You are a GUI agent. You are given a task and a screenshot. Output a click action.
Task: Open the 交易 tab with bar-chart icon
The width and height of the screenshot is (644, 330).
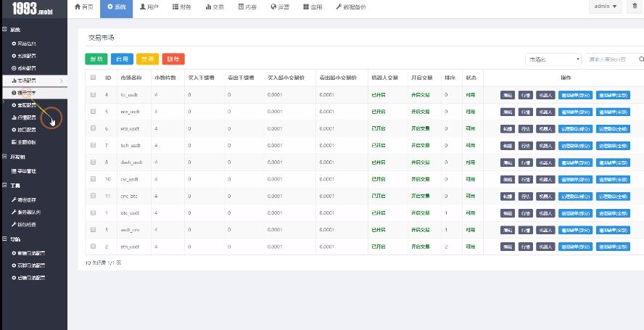click(x=214, y=7)
